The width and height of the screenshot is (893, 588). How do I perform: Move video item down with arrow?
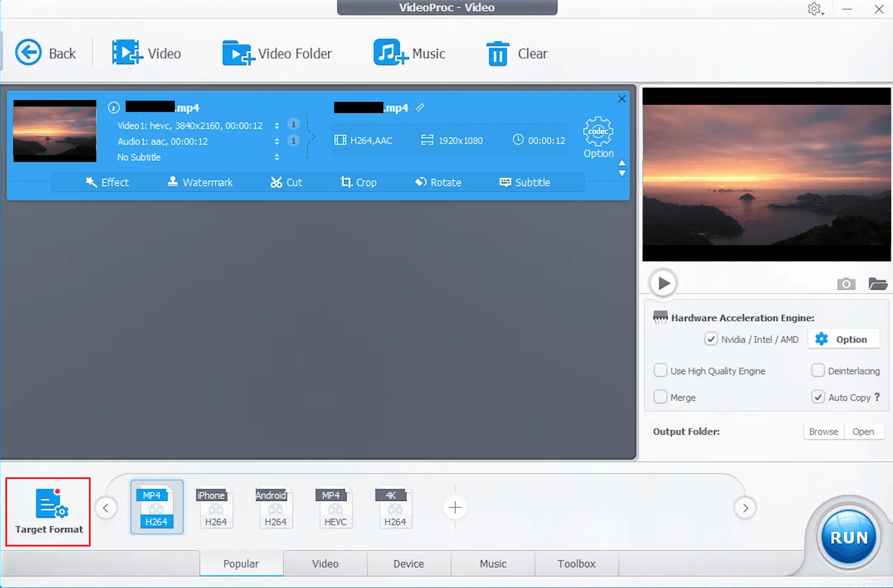(622, 173)
